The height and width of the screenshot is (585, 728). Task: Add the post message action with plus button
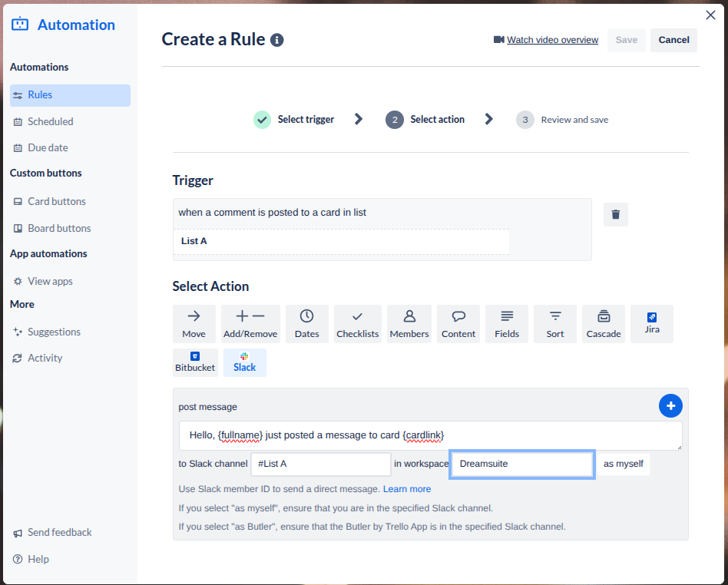coord(670,405)
